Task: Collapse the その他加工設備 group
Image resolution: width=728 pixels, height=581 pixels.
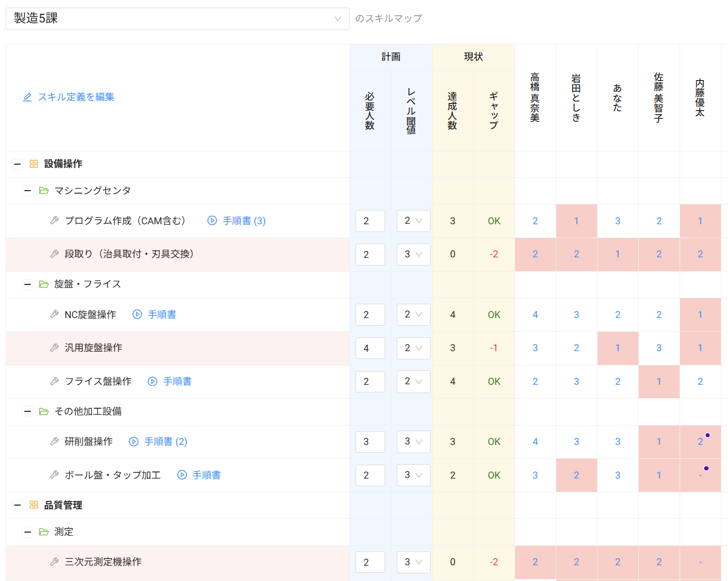Action: pyautogui.click(x=28, y=411)
